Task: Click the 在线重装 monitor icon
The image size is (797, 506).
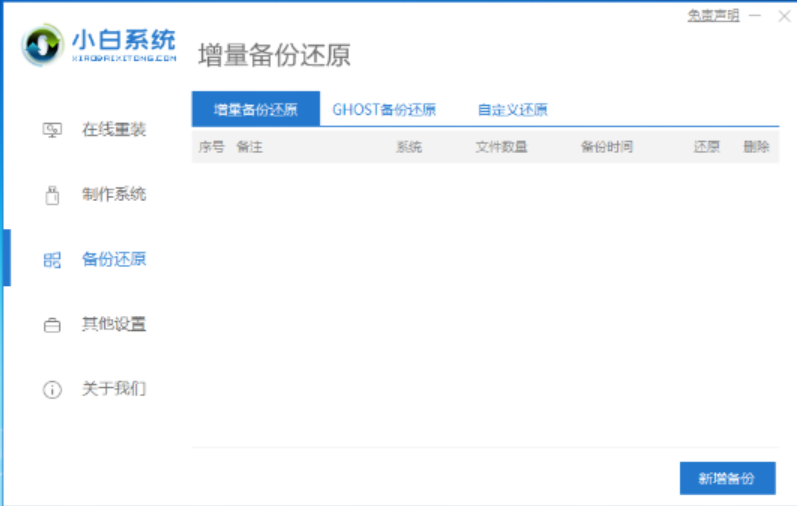Action: coord(52,130)
